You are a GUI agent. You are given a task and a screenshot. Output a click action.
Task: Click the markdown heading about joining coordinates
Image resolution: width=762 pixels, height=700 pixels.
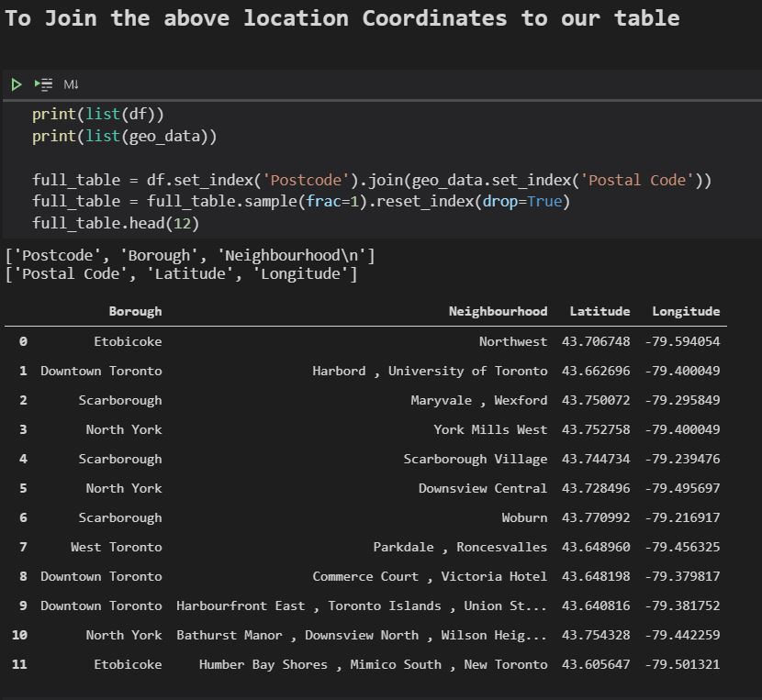(x=342, y=18)
